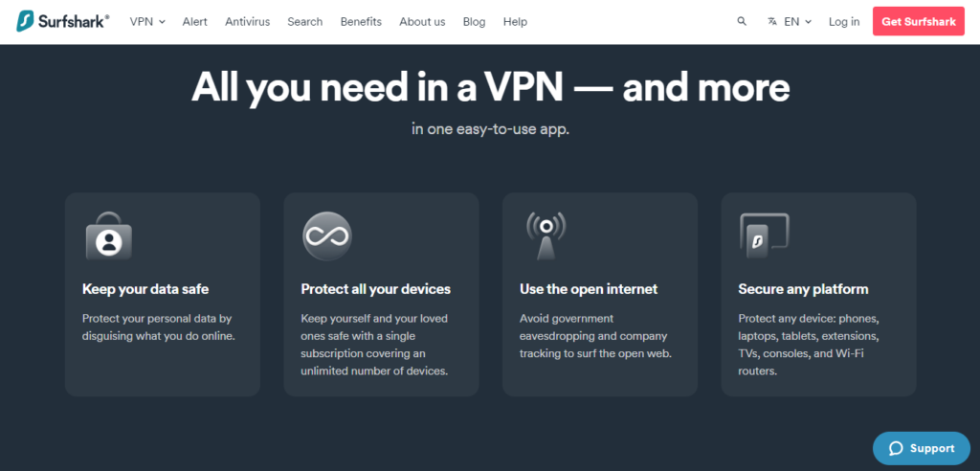Click the infinity devices icon

(327, 236)
